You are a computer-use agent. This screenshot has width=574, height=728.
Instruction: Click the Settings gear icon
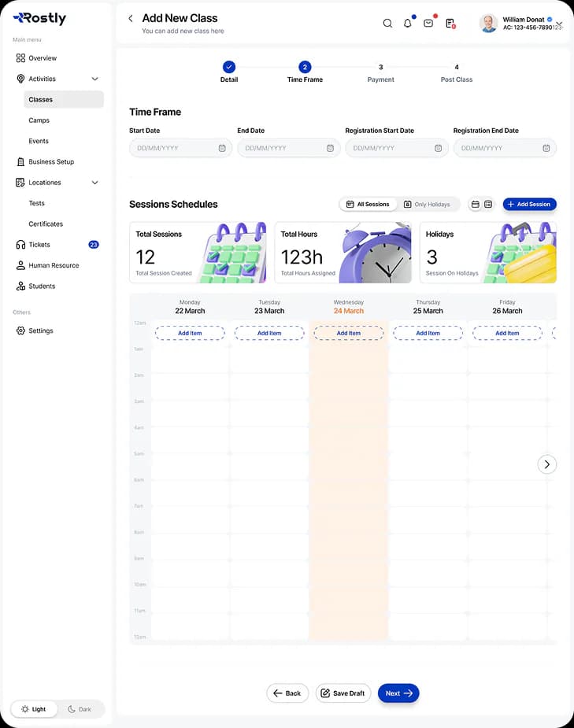pyautogui.click(x=20, y=331)
